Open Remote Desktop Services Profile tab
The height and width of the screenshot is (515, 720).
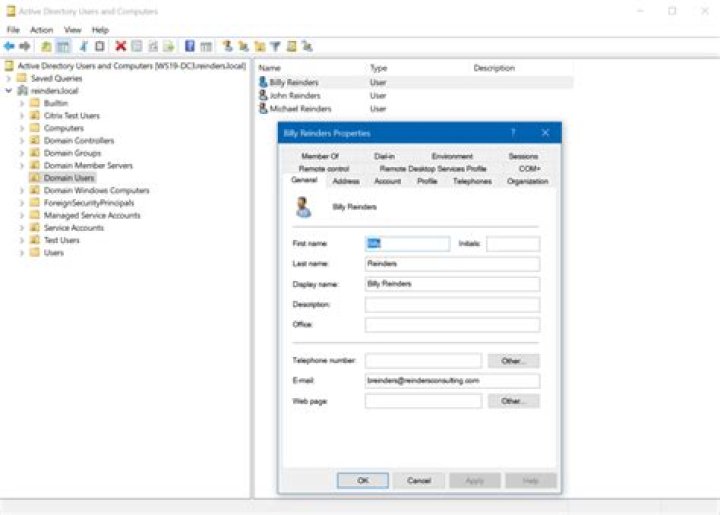tap(433, 168)
